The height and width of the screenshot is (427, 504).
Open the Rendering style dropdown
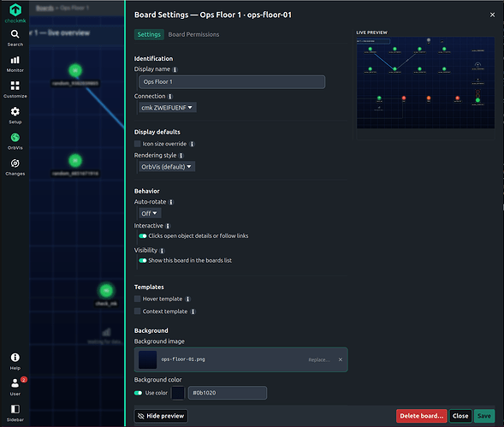point(167,167)
